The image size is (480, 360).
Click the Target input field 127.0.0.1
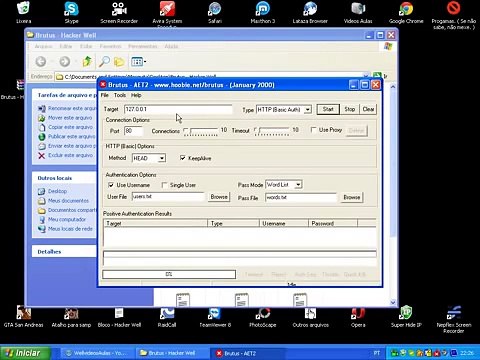click(x=178, y=109)
